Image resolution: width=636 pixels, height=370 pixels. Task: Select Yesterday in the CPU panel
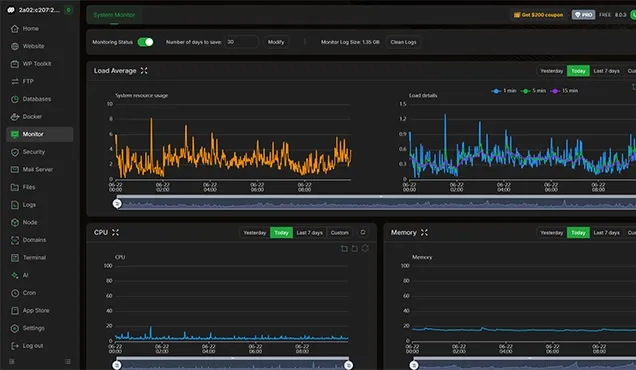[255, 233]
